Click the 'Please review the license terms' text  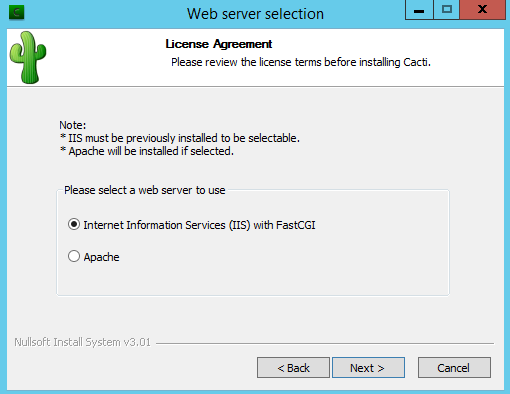301,62
